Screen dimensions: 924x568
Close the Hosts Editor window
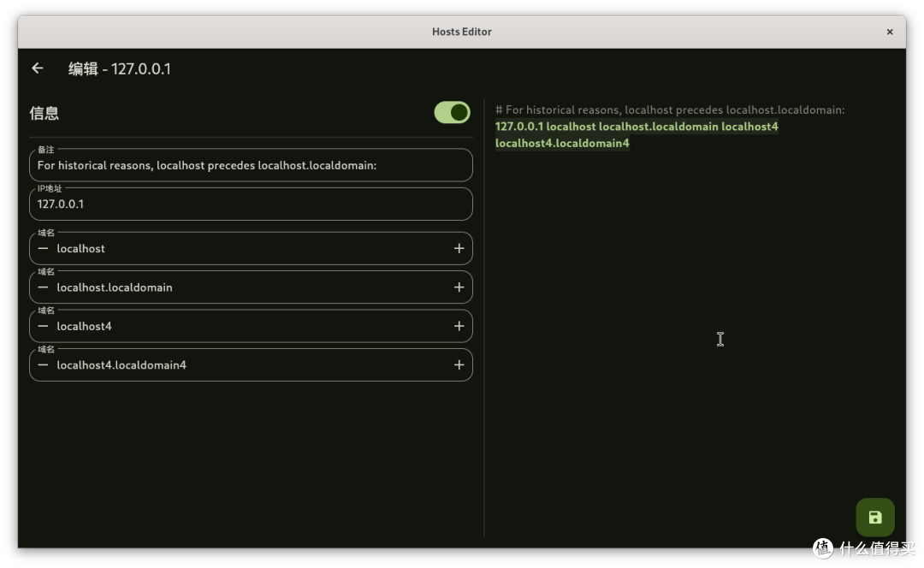(890, 32)
